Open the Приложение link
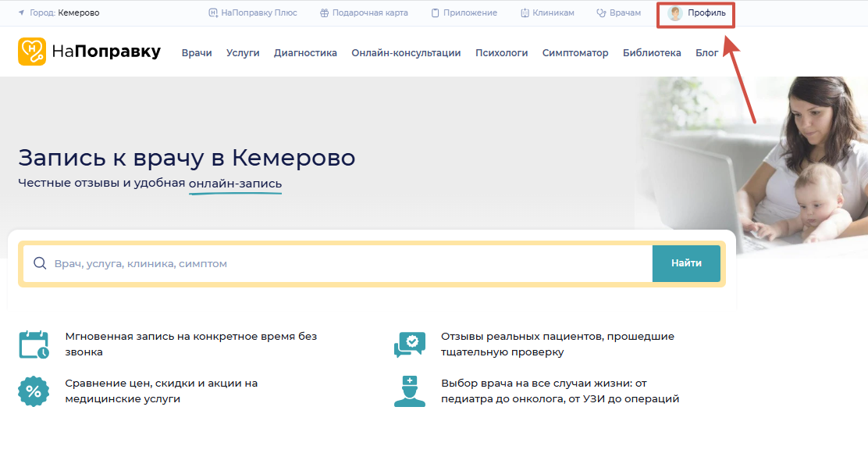 tap(470, 12)
